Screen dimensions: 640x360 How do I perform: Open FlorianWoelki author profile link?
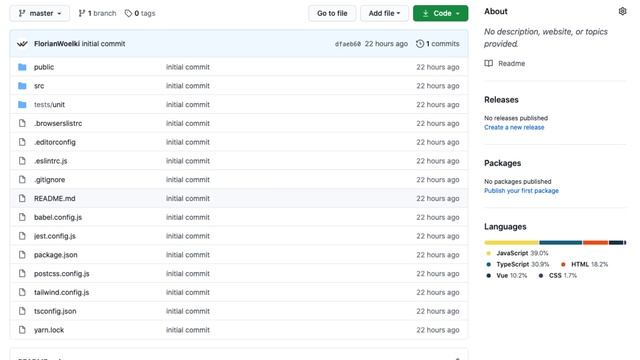tap(57, 44)
